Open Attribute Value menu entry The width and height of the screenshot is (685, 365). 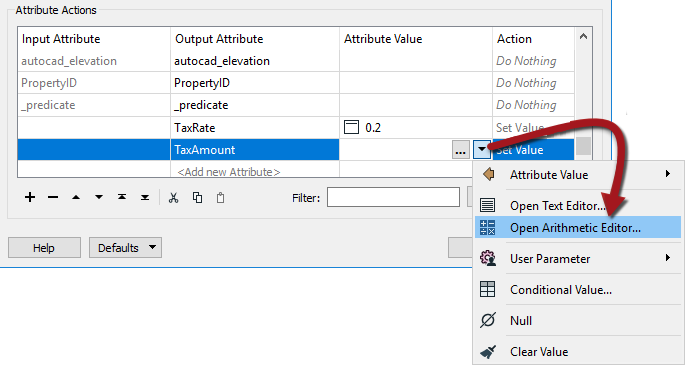(x=578, y=175)
